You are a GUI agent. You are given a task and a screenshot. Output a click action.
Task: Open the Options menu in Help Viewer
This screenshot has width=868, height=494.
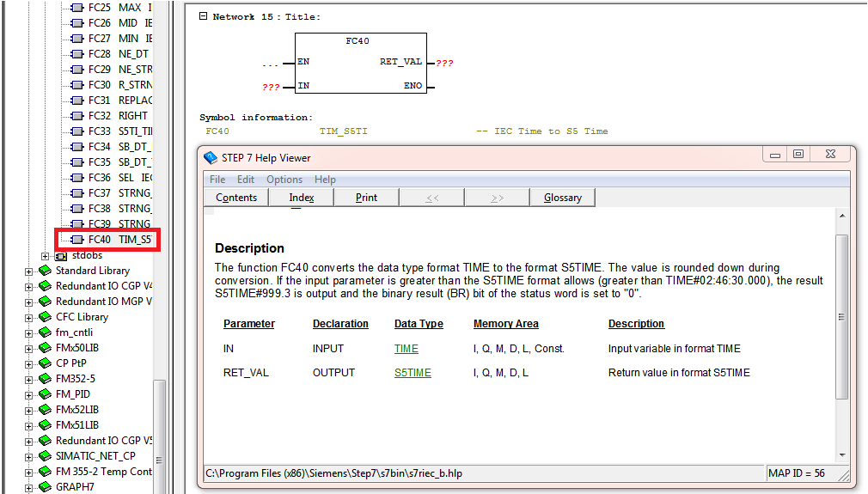point(284,180)
